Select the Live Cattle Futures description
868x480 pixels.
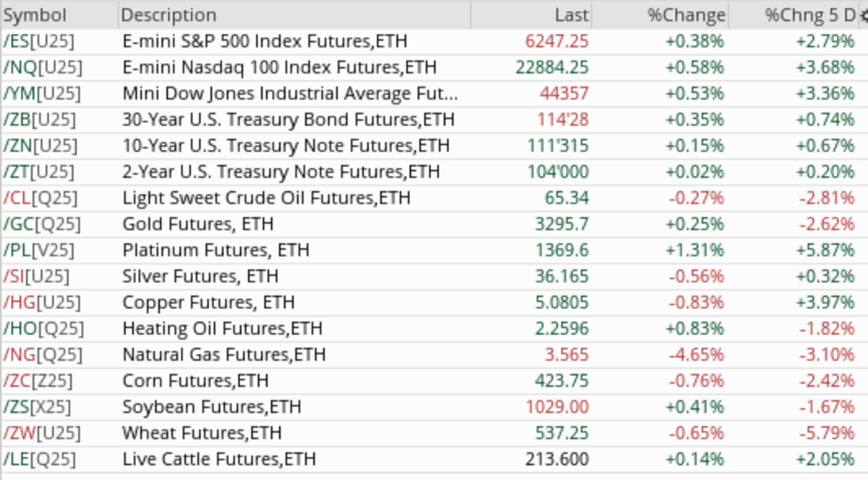tap(219, 458)
